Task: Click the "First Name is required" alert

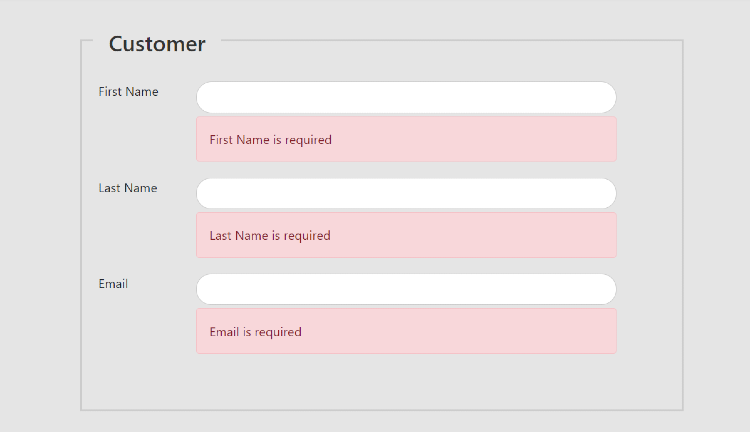Action: pyautogui.click(x=406, y=140)
